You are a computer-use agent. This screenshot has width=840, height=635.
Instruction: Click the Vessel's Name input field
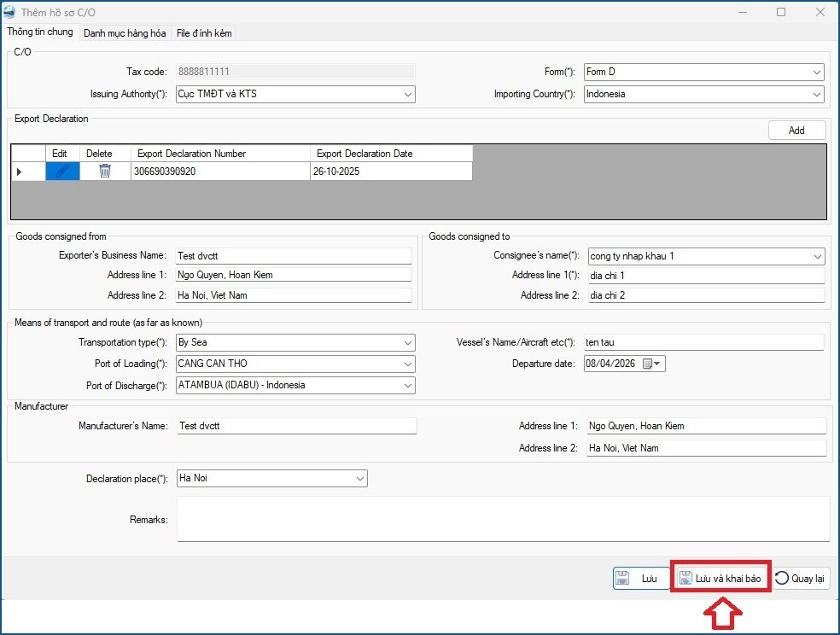click(x=703, y=342)
